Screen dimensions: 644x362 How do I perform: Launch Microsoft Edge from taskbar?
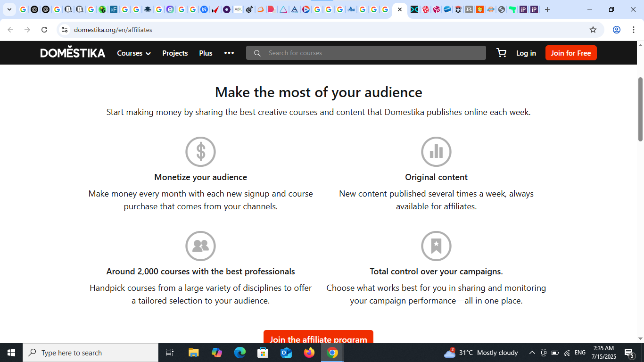point(240,353)
